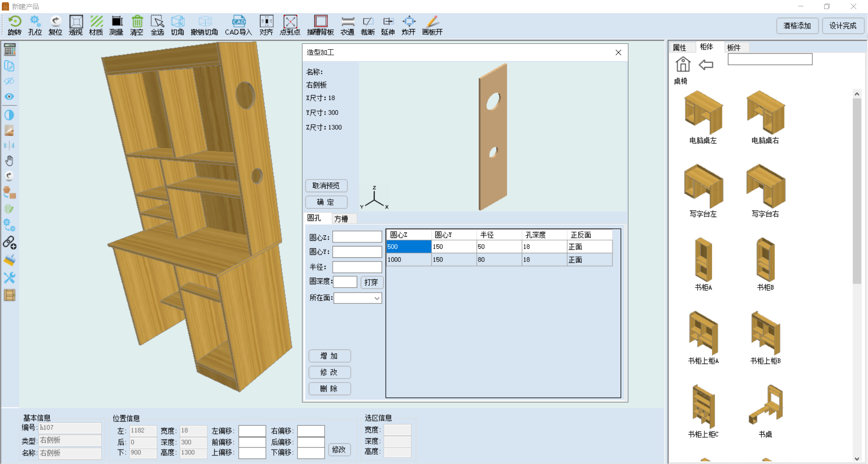Screen dimensions: 868x464
Task: Open the 材质 material tool
Action: (x=96, y=25)
